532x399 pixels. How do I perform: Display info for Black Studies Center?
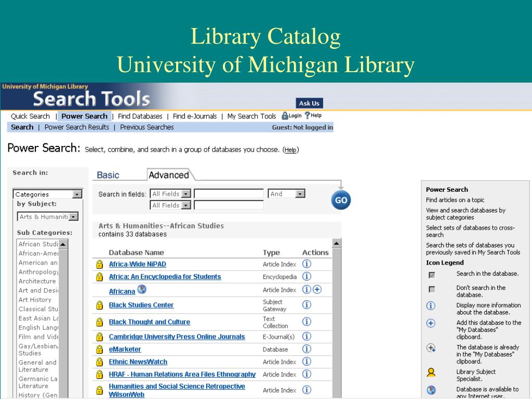coord(307,304)
